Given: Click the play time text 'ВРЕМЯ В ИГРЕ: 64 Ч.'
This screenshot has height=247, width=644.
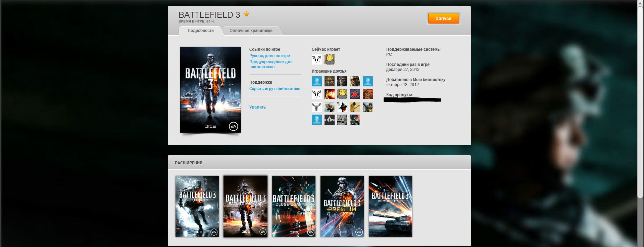Looking at the screenshot, I should [197, 22].
